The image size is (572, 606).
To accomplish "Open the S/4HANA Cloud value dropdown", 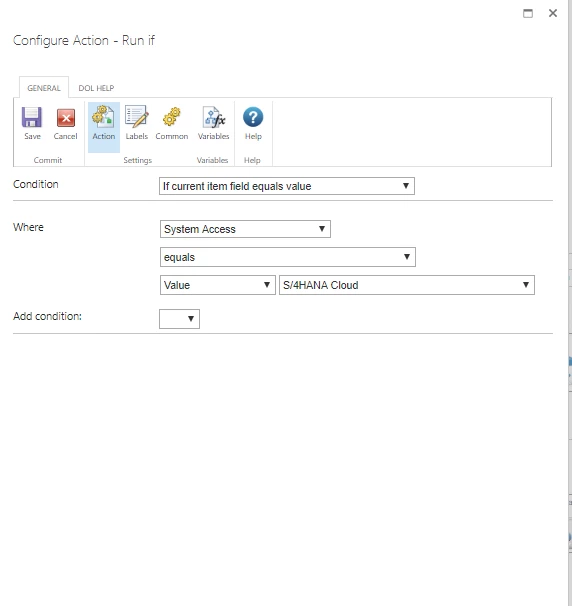I will tap(407, 285).
